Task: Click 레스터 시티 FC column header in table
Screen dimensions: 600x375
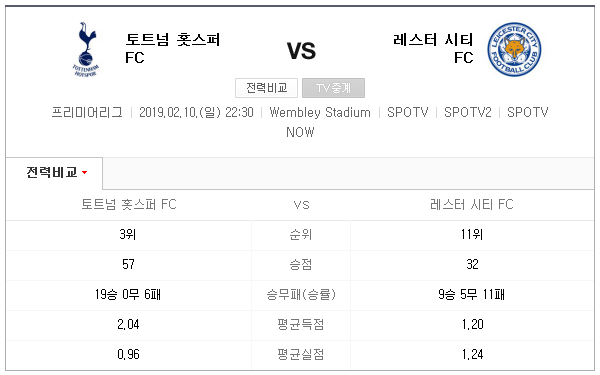Action: click(472, 205)
